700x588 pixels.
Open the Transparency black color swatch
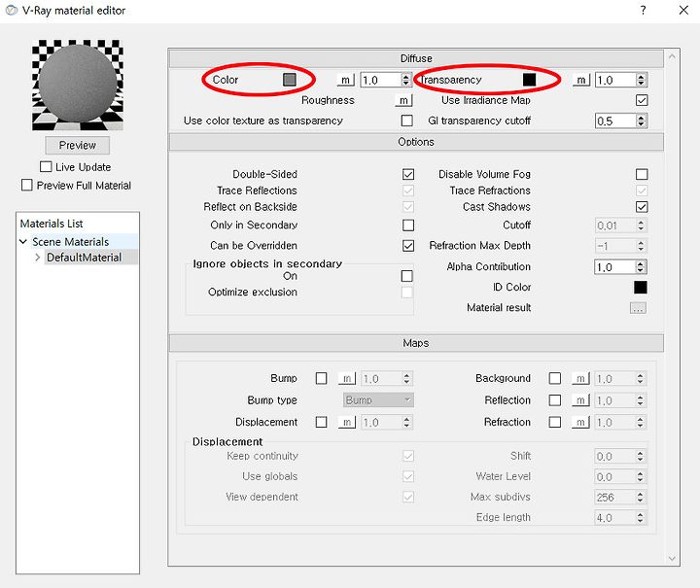click(529, 80)
